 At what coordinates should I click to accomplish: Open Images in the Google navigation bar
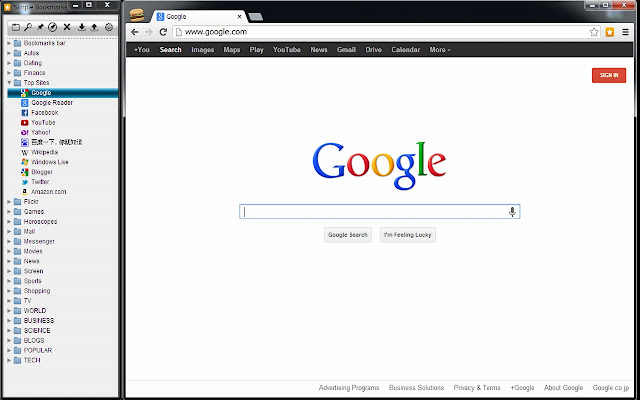tap(202, 50)
